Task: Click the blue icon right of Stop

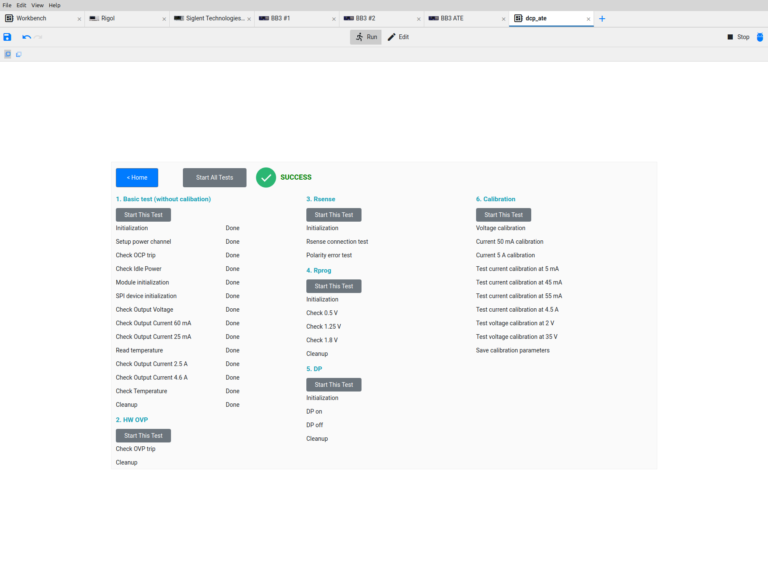Action: click(x=759, y=37)
